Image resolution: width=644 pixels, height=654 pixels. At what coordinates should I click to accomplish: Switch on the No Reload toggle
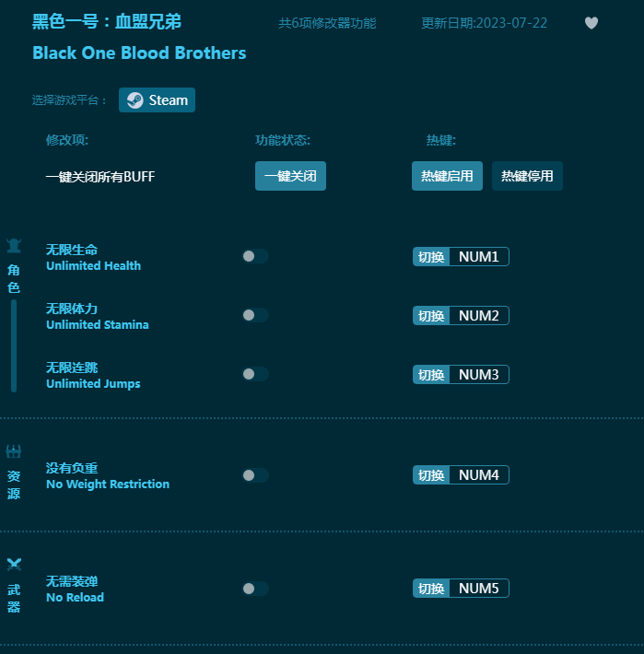(x=255, y=589)
